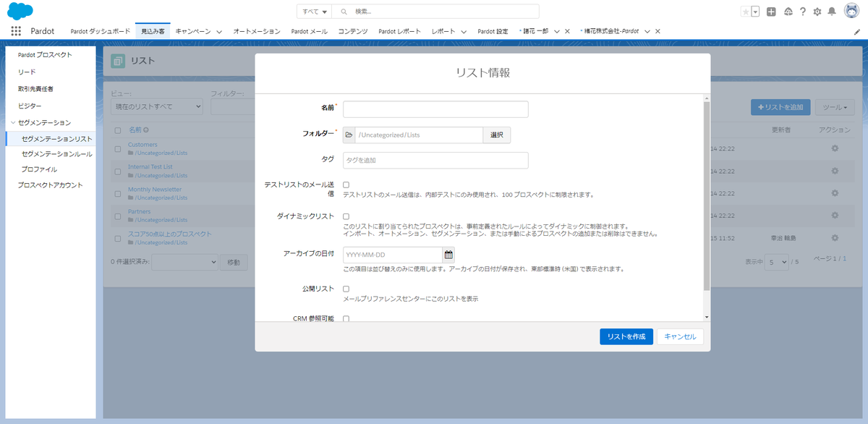
Task: Open the オートメーション tab
Action: [x=256, y=32]
